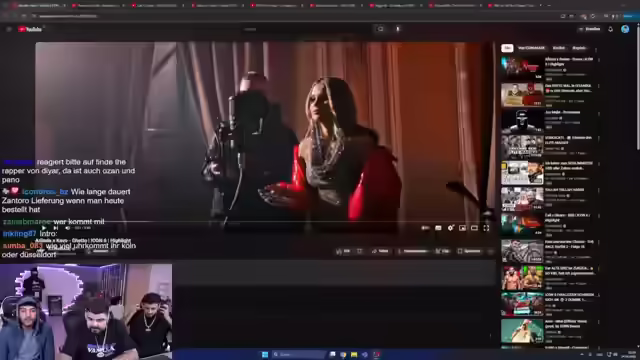
Task: Open the notifications bell
Action: 610,29
